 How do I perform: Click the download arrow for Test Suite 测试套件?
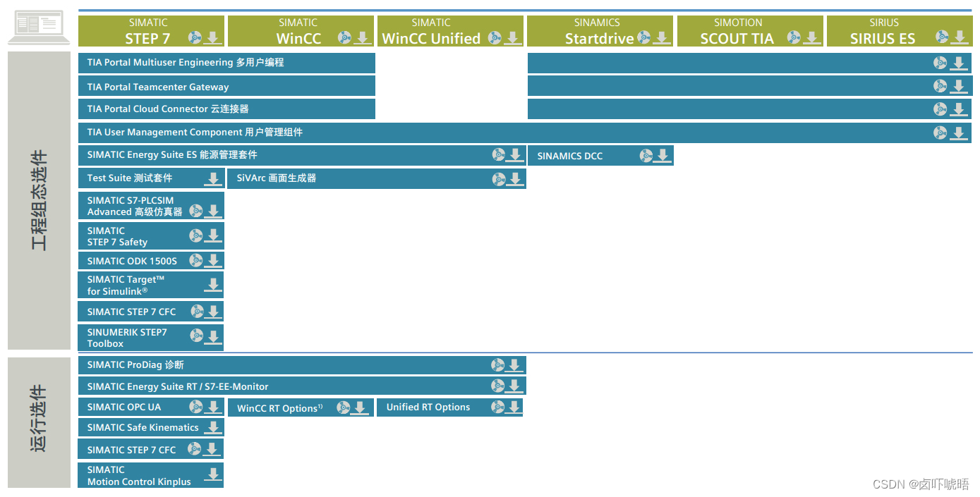pyautogui.click(x=213, y=179)
